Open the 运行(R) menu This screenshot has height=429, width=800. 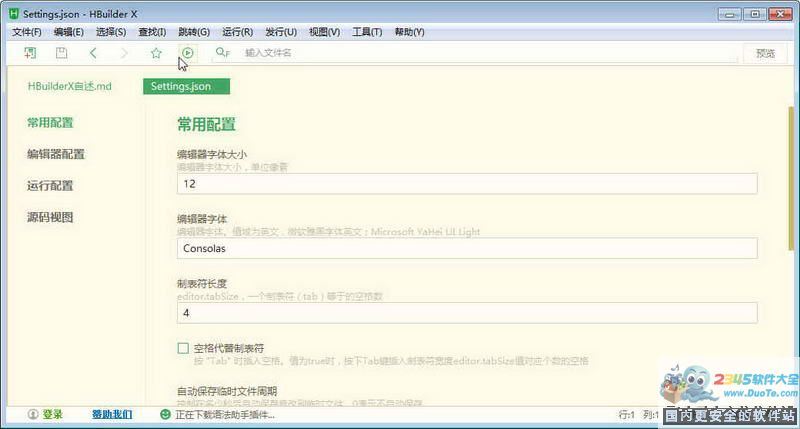click(237, 32)
